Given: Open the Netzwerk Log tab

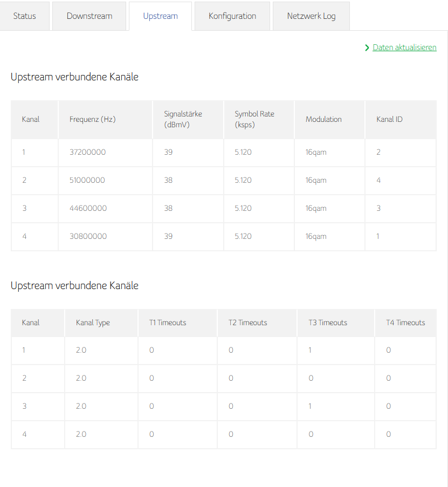Looking at the screenshot, I should tap(311, 16).
